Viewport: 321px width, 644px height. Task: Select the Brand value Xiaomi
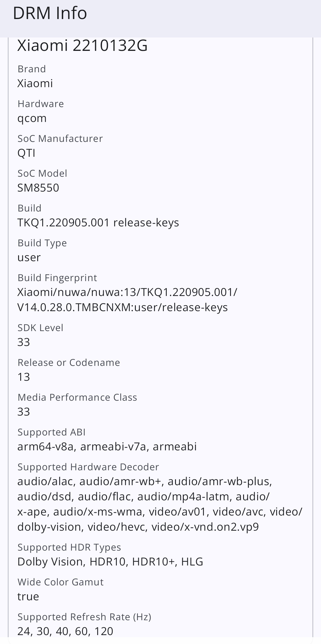35,83
